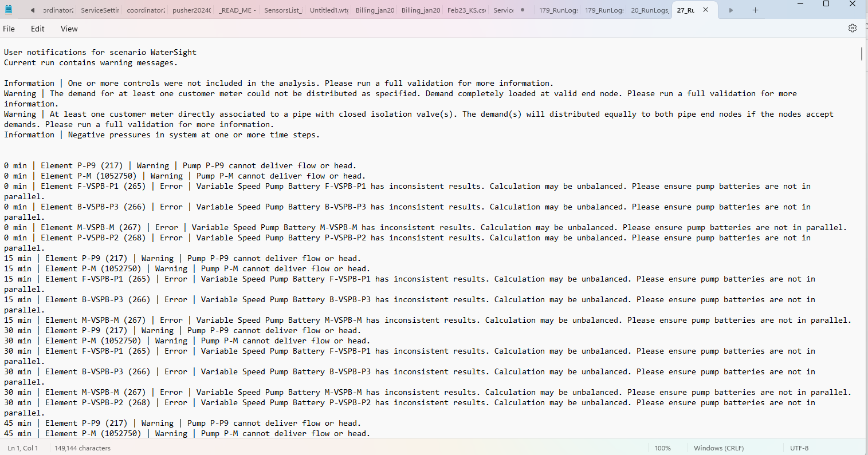Click the '30 min | Element B-VSPB-P3 (266)' error
This screenshot has height=455, width=868.
coord(410,377)
